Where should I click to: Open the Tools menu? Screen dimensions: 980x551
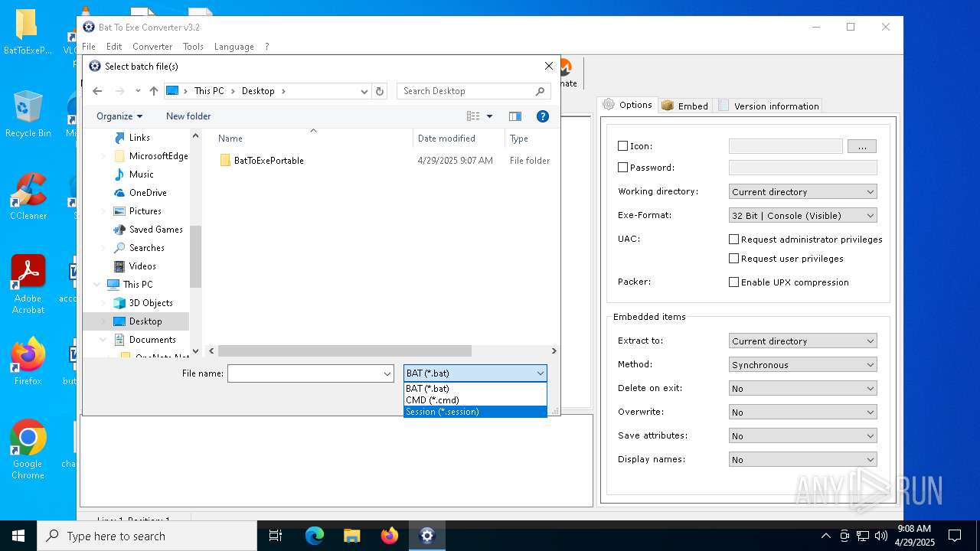pos(193,47)
